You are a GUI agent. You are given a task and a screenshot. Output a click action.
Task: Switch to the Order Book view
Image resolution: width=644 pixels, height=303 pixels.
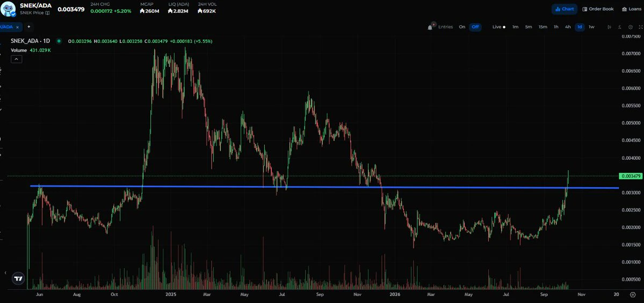point(598,9)
